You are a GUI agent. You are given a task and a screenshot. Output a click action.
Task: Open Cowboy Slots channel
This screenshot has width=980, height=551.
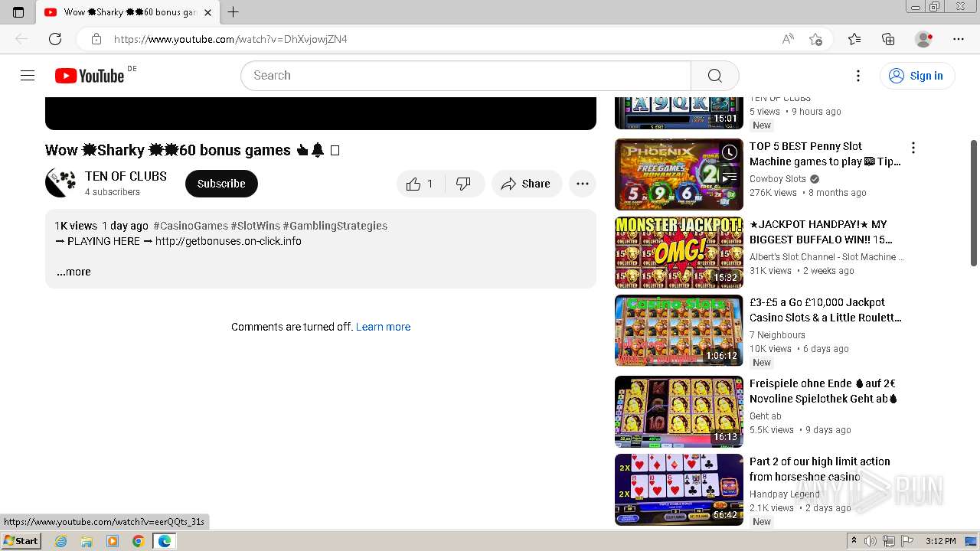point(778,179)
